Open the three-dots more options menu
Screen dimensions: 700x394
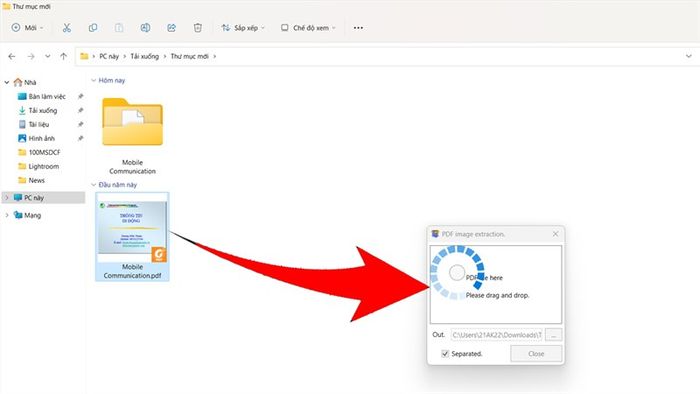[358, 28]
